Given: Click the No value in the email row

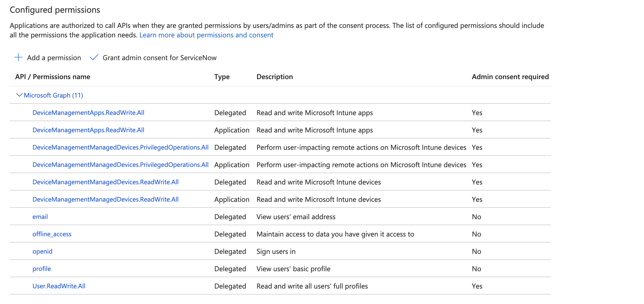Looking at the screenshot, I should 477,217.
